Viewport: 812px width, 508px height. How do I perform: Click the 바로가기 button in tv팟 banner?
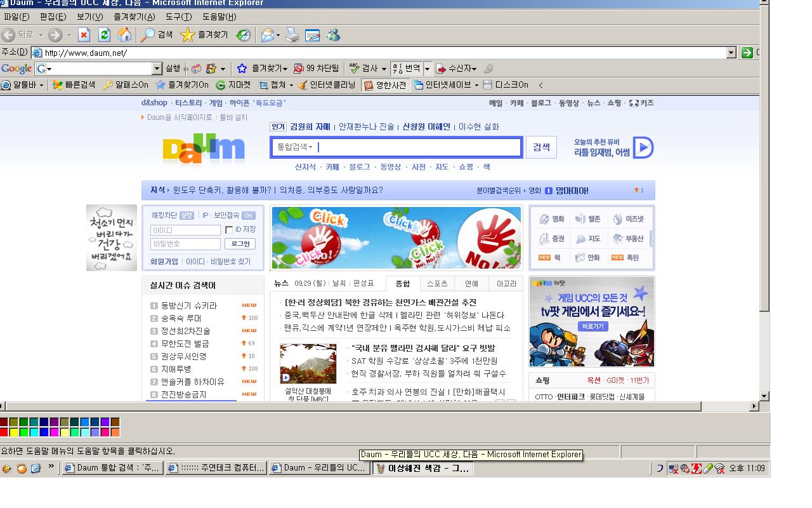tap(593, 326)
